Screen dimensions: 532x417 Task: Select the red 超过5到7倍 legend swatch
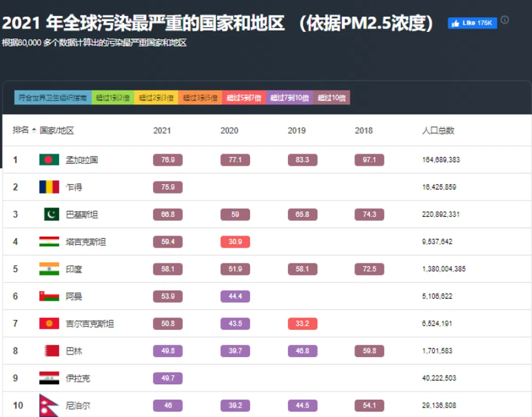(244, 98)
